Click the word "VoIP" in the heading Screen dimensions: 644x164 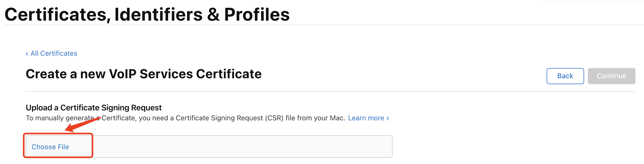[123, 74]
